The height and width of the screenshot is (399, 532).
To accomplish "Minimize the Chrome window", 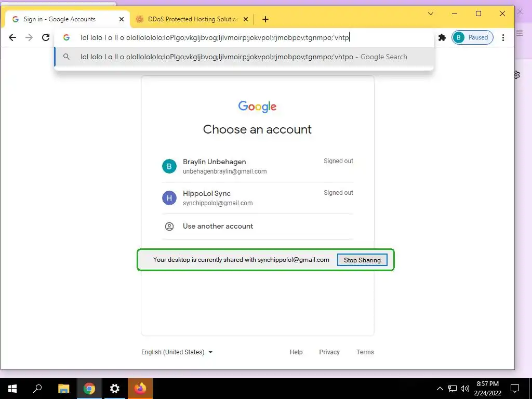I will [455, 14].
